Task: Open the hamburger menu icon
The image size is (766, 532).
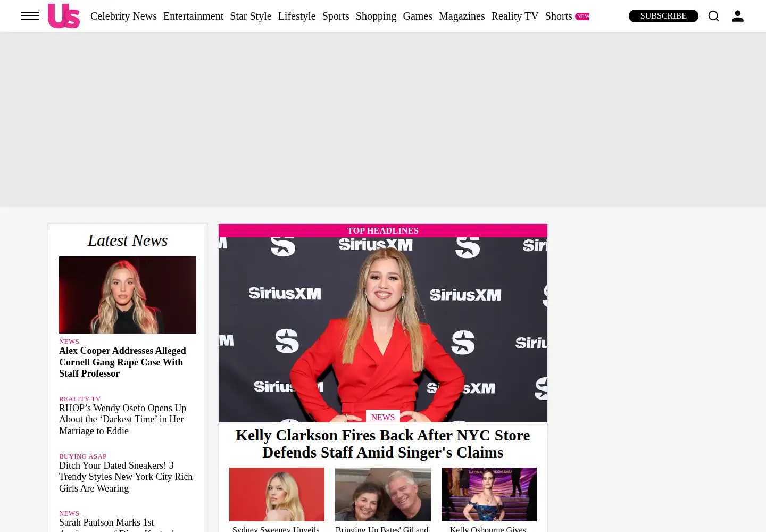Action: (x=30, y=16)
